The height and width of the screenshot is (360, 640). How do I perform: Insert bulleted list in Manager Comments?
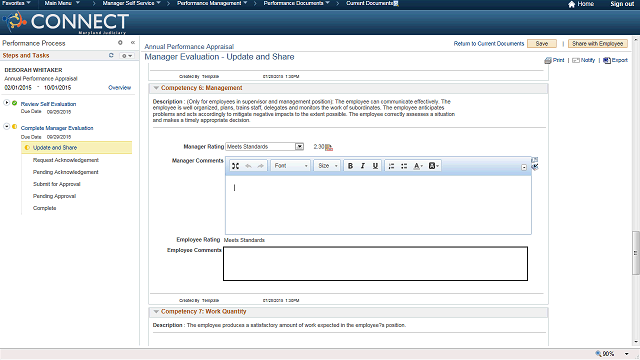(x=404, y=166)
